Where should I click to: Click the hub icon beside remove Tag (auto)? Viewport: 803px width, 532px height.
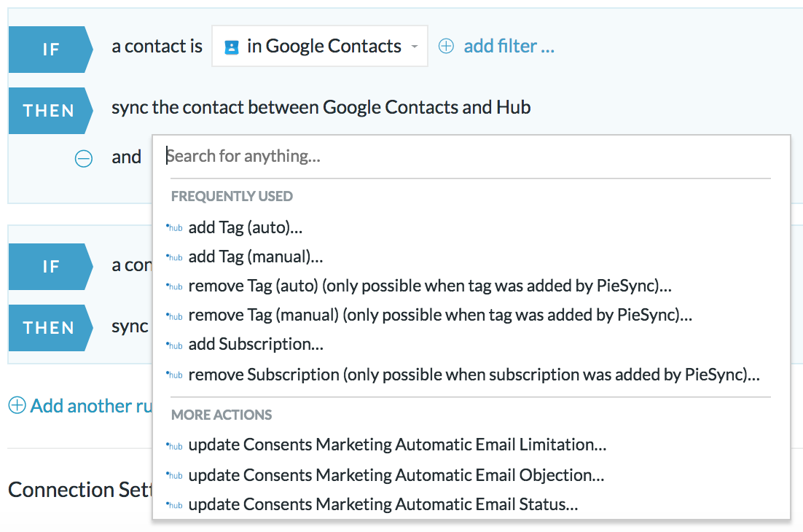pyautogui.click(x=175, y=286)
